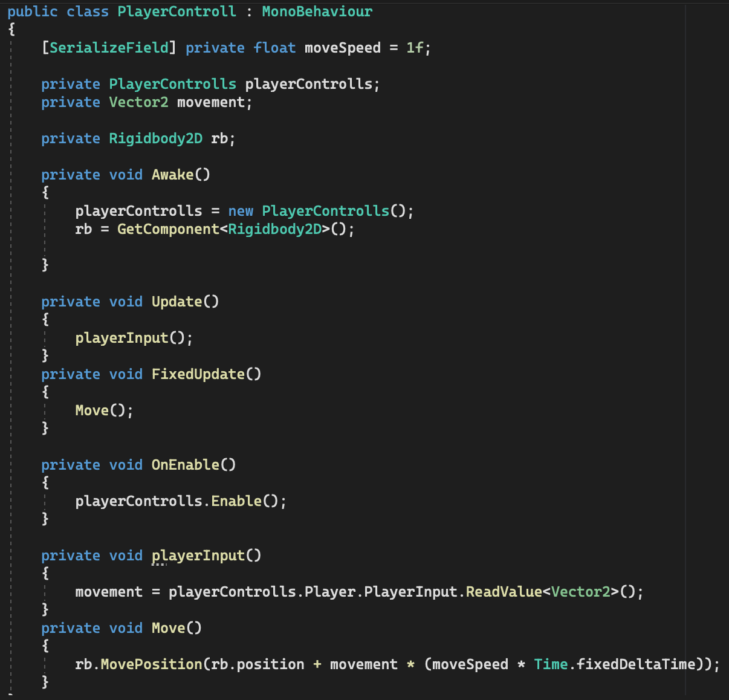Click MonoBehaviour base class name

click(317, 11)
